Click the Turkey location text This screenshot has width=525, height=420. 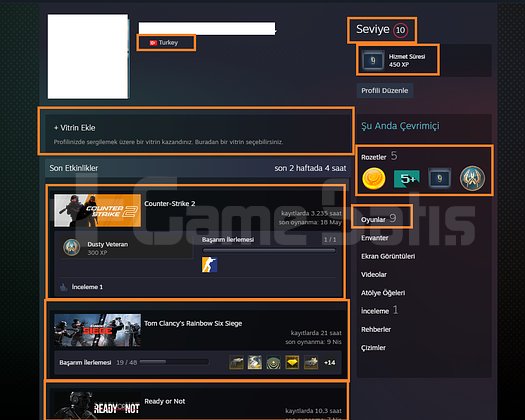[168, 43]
